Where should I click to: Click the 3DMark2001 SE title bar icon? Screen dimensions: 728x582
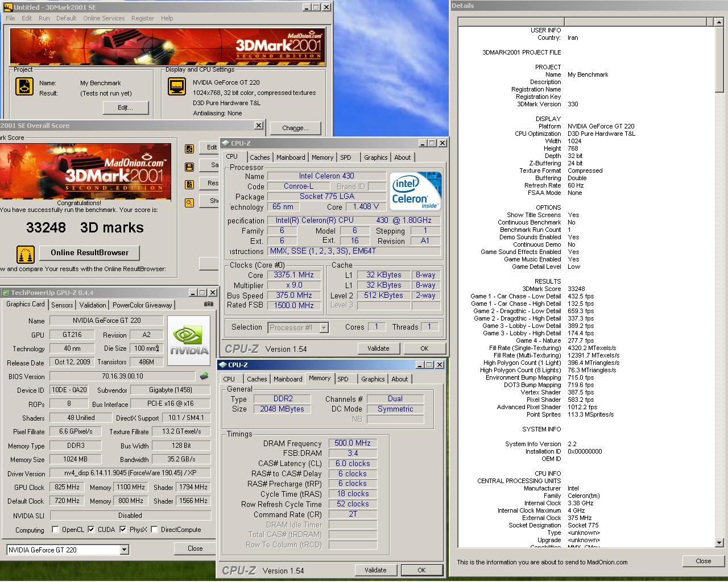click(7, 7)
